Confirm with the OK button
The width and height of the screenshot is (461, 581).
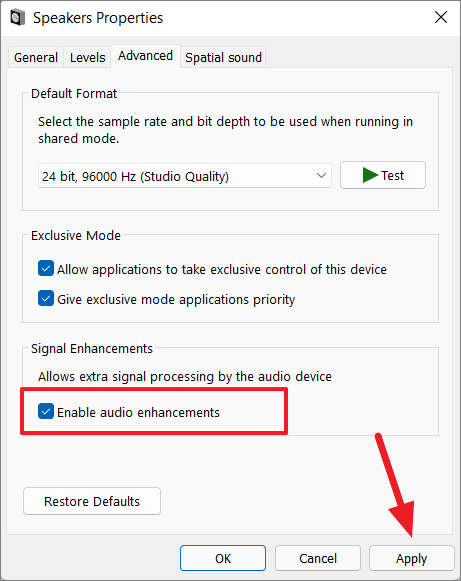point(223,558)
